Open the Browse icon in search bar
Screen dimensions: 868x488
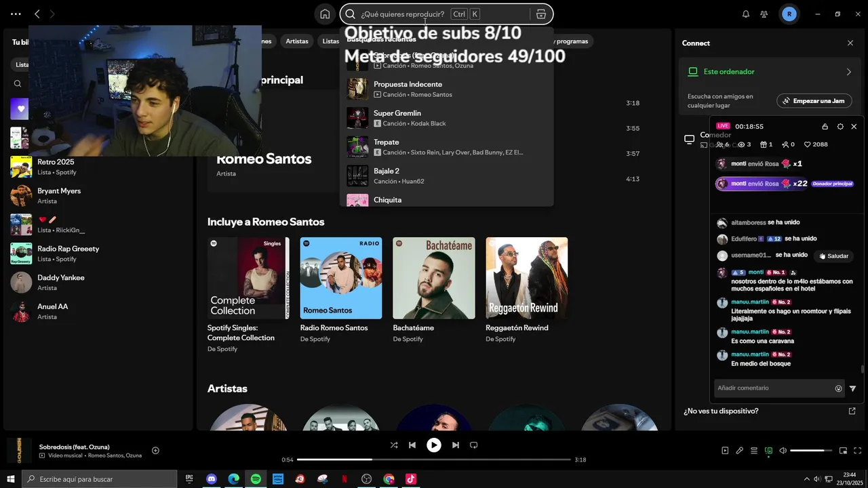point(540,14)
